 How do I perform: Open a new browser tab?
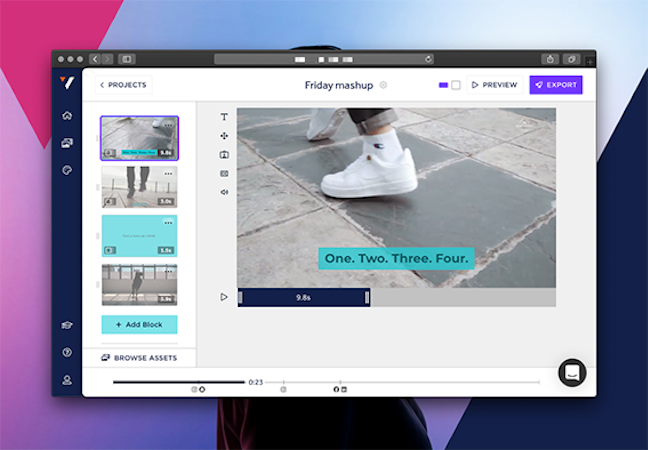[590, 61]
